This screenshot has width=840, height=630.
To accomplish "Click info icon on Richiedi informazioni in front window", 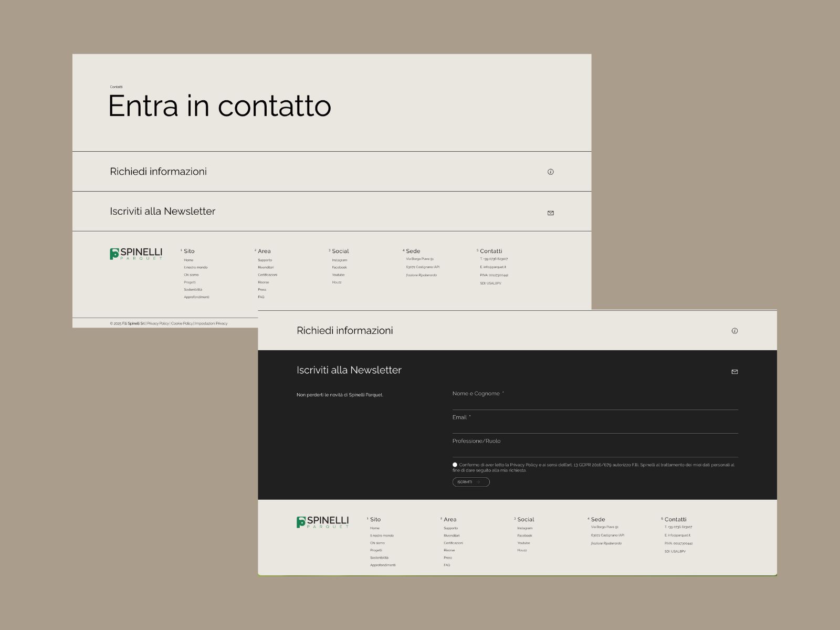I will point(734,331).
